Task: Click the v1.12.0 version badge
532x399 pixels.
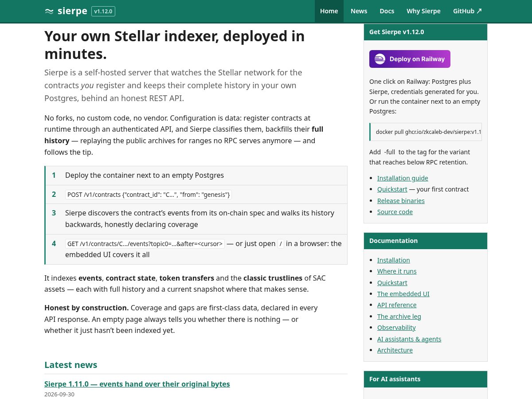Action: (103, 12)
